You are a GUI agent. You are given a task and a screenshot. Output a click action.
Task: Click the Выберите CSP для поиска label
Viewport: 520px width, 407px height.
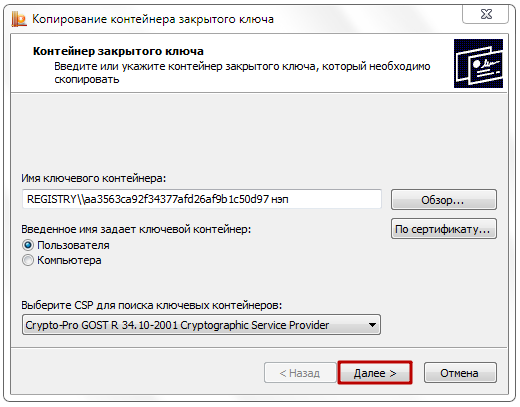tap(152, 305)
